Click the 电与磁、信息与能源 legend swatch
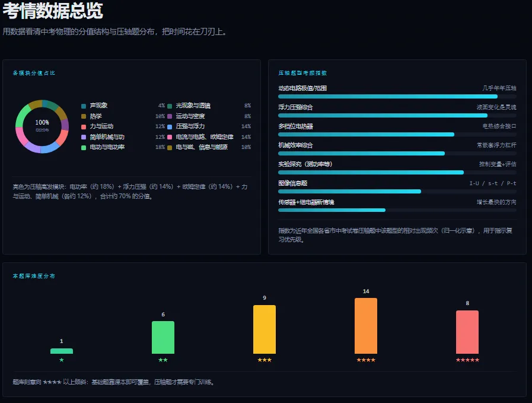This screenshot has height=403, width=532. pyautogui.click(x=170, y=147)
